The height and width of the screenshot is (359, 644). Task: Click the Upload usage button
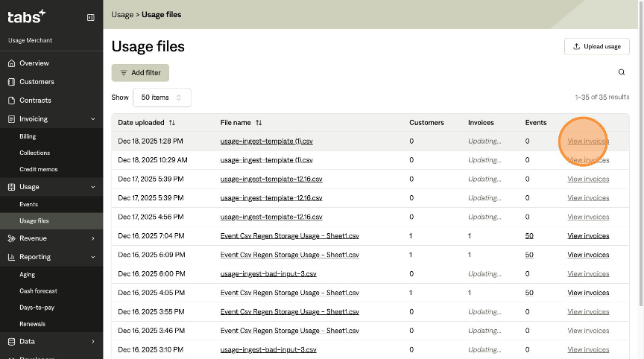[x=596, y=46]
